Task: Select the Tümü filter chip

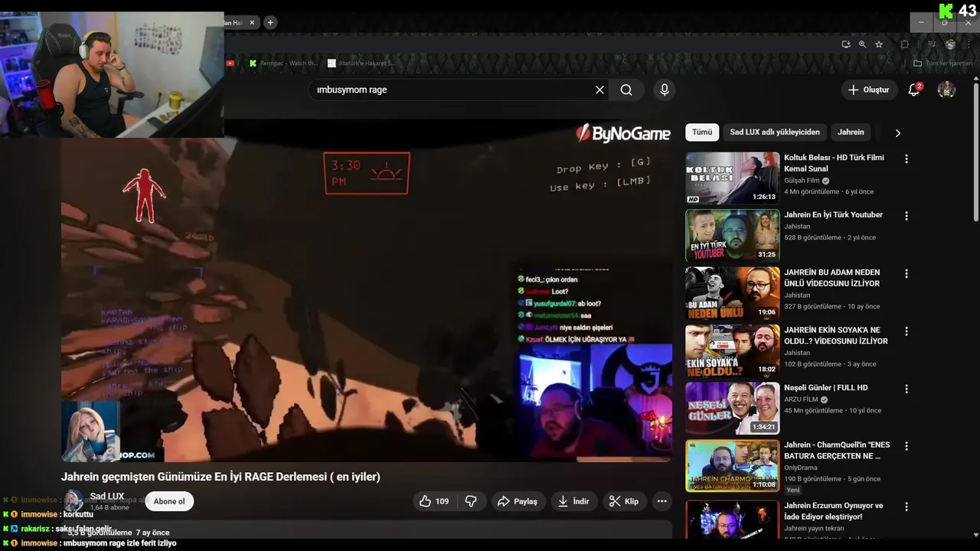Action: click(x=702, y=132)
